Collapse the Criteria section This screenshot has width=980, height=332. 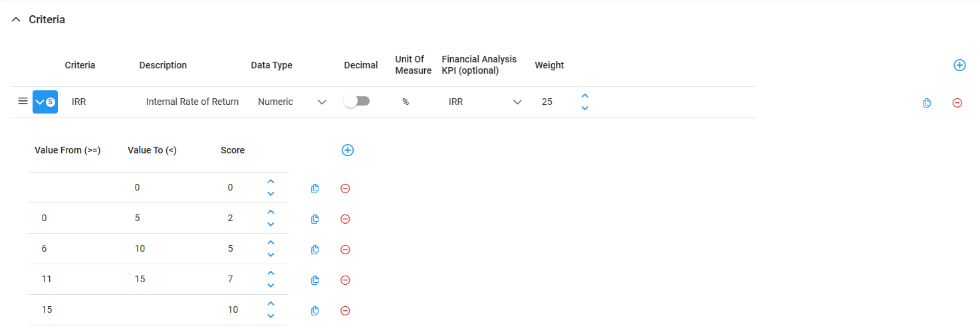tap(17, 20)
